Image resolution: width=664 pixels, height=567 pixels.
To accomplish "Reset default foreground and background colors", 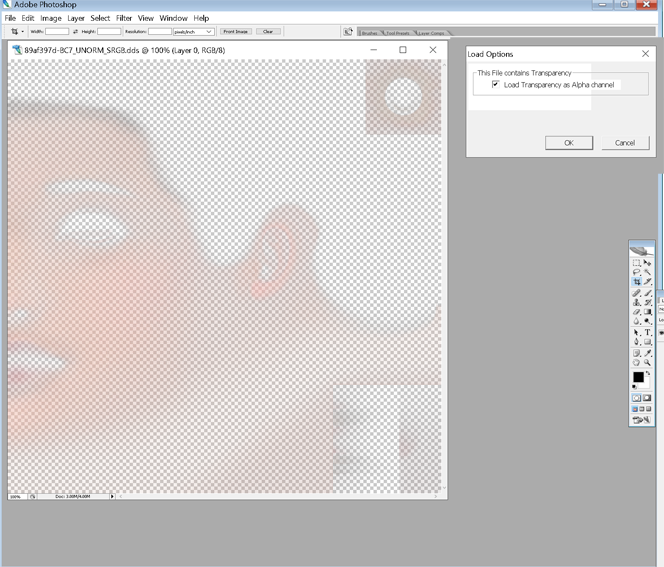I will pos(634,387).
